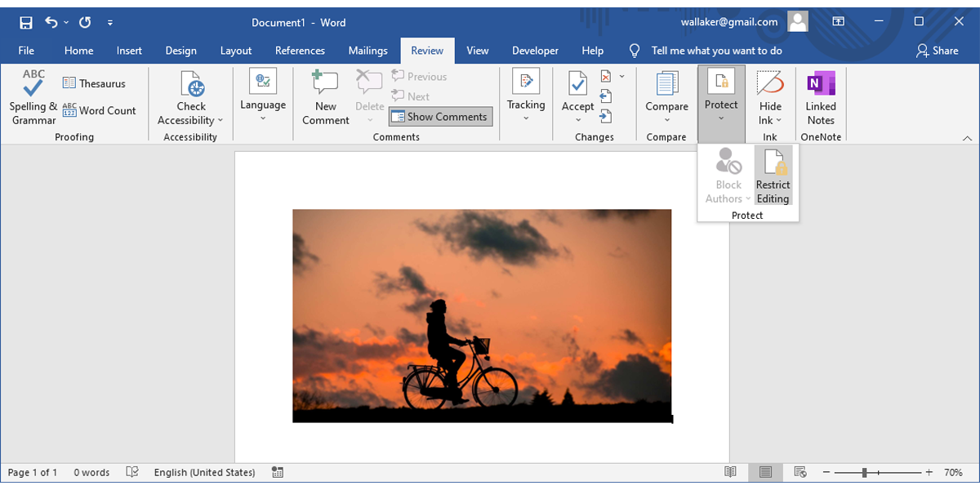
Task: Open the File menu tab
Action: (x=26, y=51)
